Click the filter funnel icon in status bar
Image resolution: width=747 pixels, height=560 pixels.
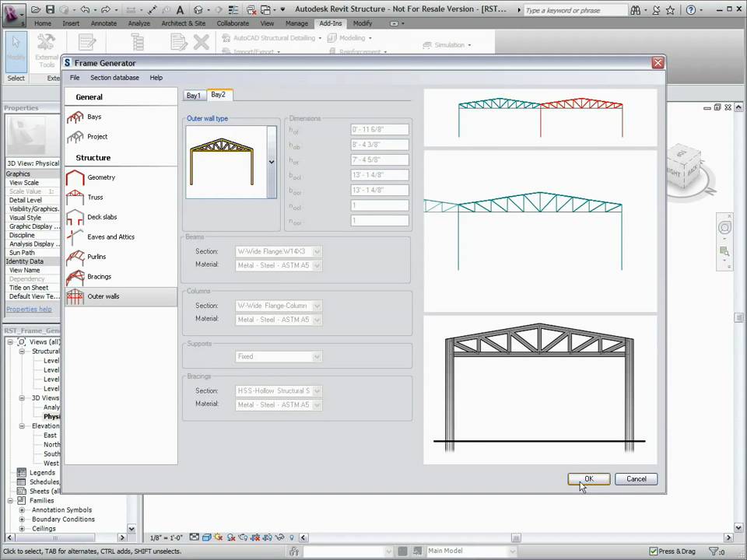click(x=714, y=551)
